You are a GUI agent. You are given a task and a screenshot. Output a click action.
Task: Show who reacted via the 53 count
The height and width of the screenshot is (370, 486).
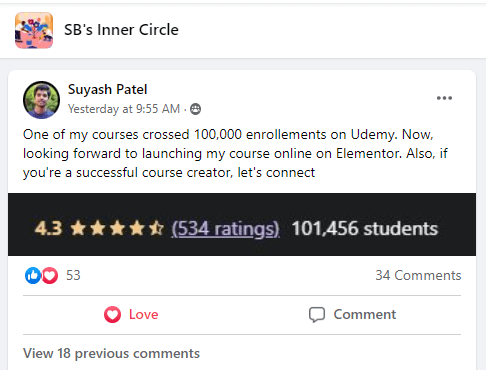click(x=73, y=275)
